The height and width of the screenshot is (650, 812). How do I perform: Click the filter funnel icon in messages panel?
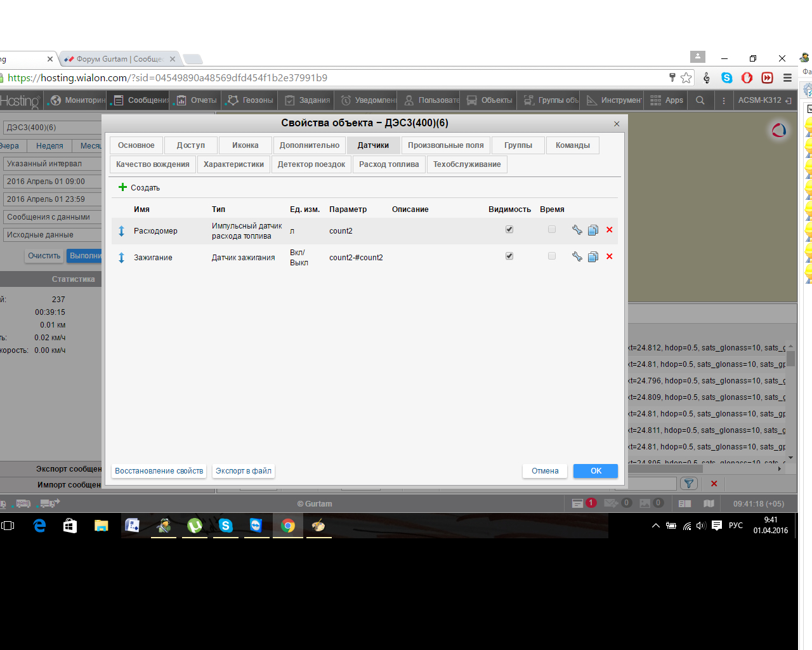tap(688, 484)
